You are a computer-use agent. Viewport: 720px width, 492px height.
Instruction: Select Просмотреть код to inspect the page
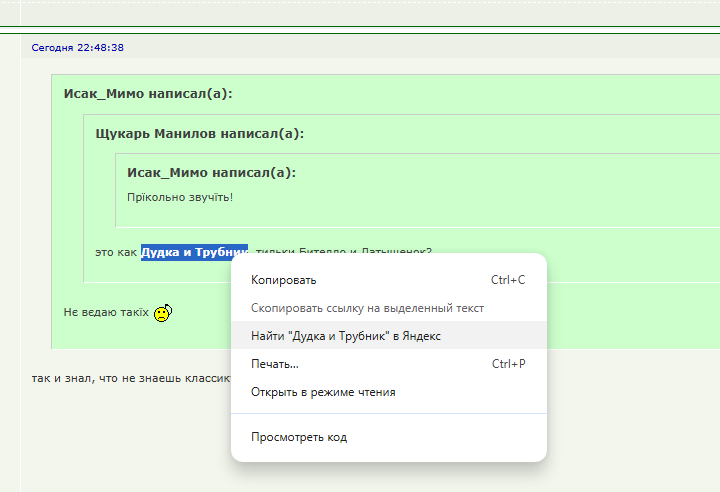(x=298, y=437)
